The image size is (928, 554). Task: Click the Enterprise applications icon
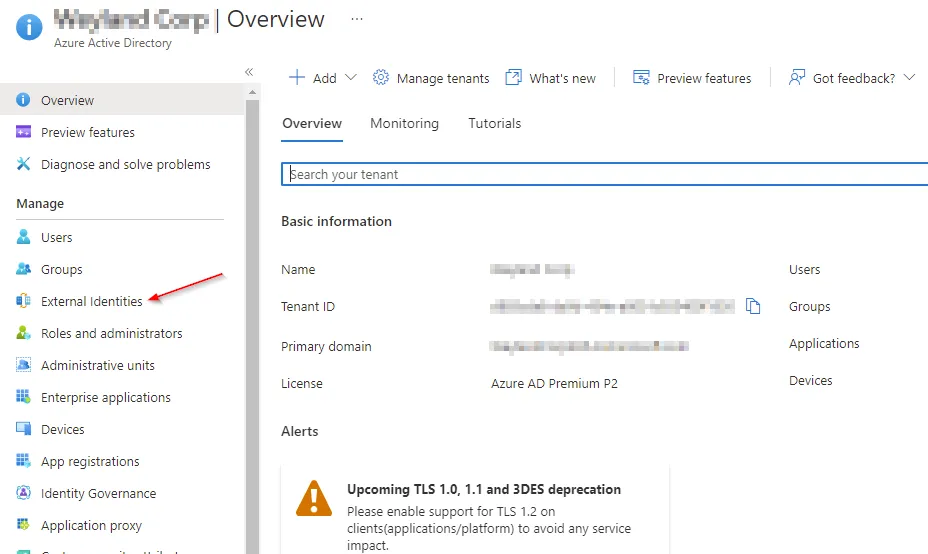pos(23,397)
